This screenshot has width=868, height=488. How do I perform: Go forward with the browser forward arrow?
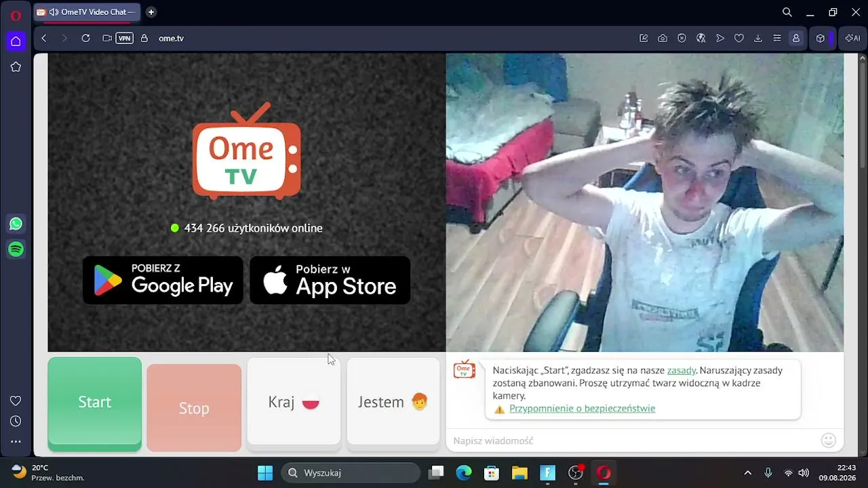[64, 39]
